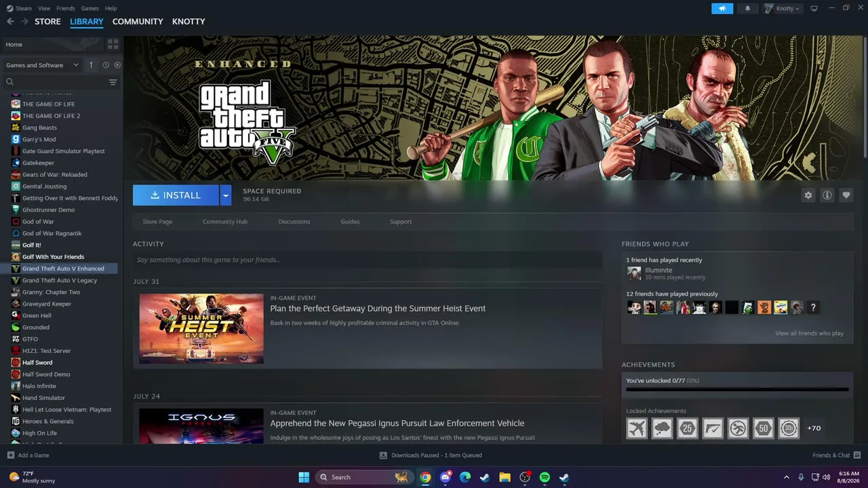Go forward with the right arrow
Image resolution: width=868 pixels, height=488 pixels.
(24, 22)
